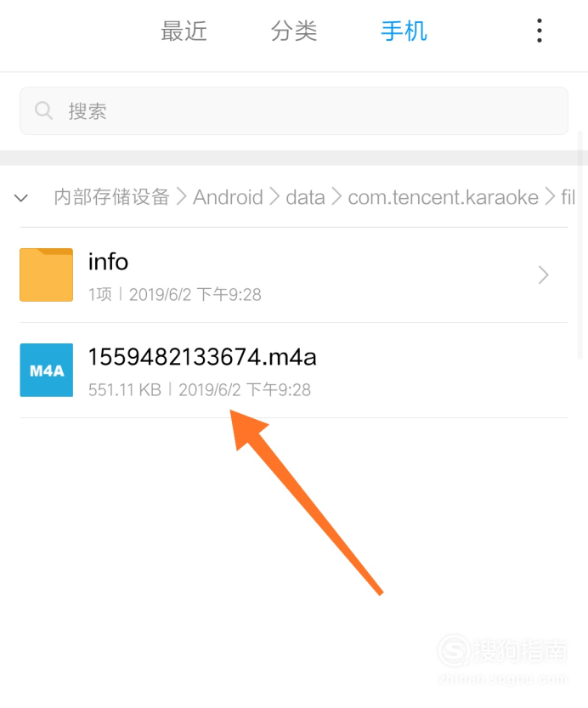This screenshot has width=588, height=708.
Task: Navigate to Android folder in breadcrumb
Action: pyautogui.click(x=228, y=197)
